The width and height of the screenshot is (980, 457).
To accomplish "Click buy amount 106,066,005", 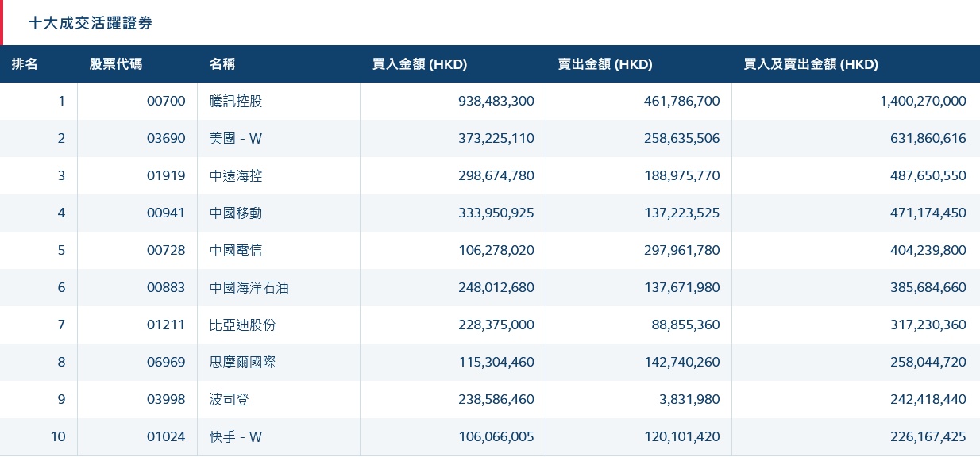I will pyautogui.click(x=496, y=436).
